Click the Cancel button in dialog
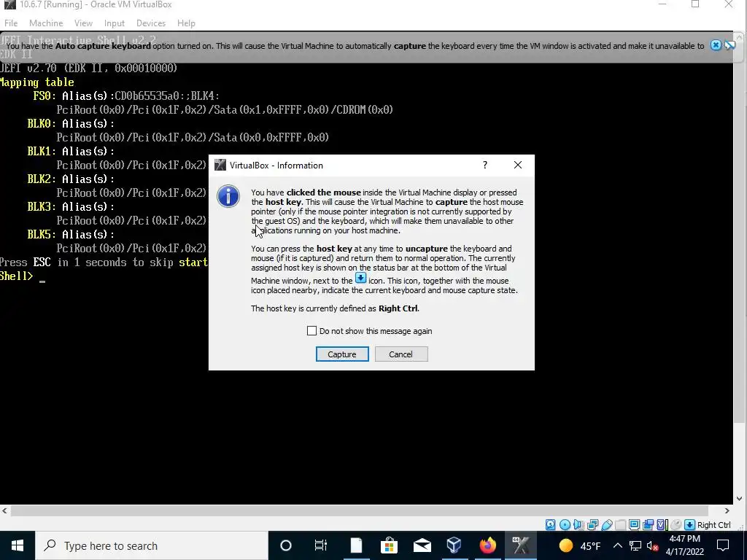Screen dimensions: 747x560 click(401, 354)
